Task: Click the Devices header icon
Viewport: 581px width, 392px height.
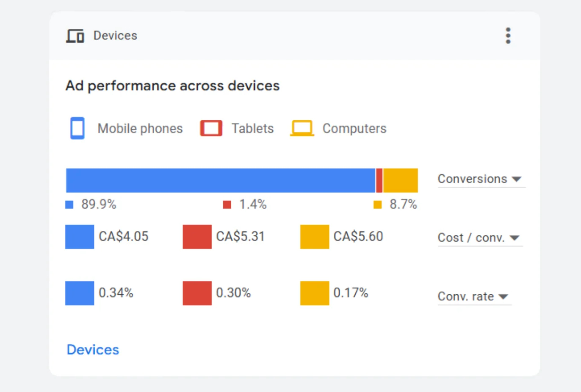Action: (75, 36)
